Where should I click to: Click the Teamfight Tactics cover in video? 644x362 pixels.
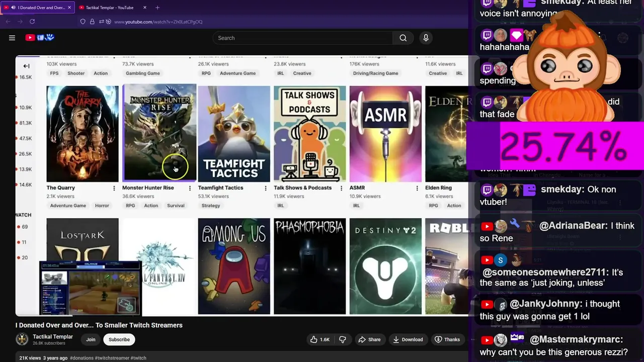(x=234, y=134)
